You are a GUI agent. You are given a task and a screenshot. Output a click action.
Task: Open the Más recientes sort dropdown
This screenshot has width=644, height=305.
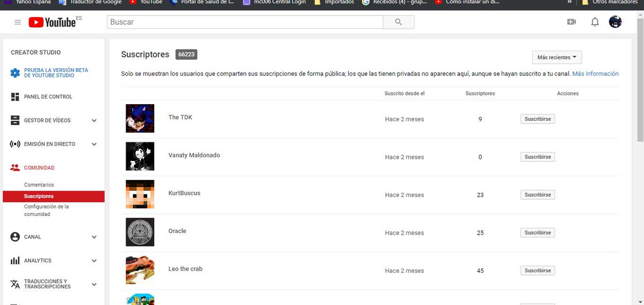pyautogui.click(x=557, y=57)
